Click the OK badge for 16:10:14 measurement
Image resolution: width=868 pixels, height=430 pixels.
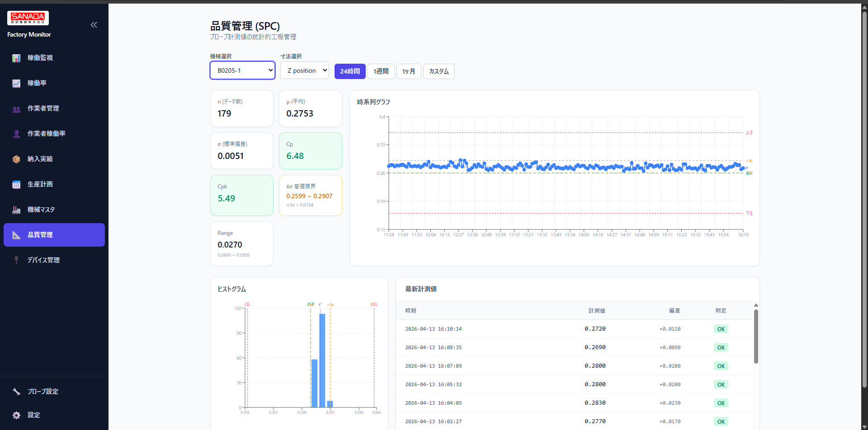coord(721,328)
